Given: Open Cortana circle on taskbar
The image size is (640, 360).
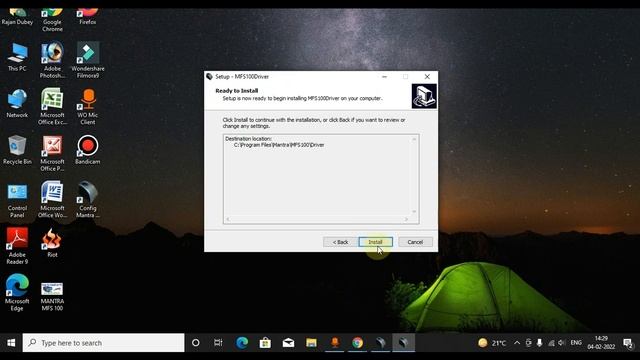Looking at the screenshot, I should click(196, 343).
